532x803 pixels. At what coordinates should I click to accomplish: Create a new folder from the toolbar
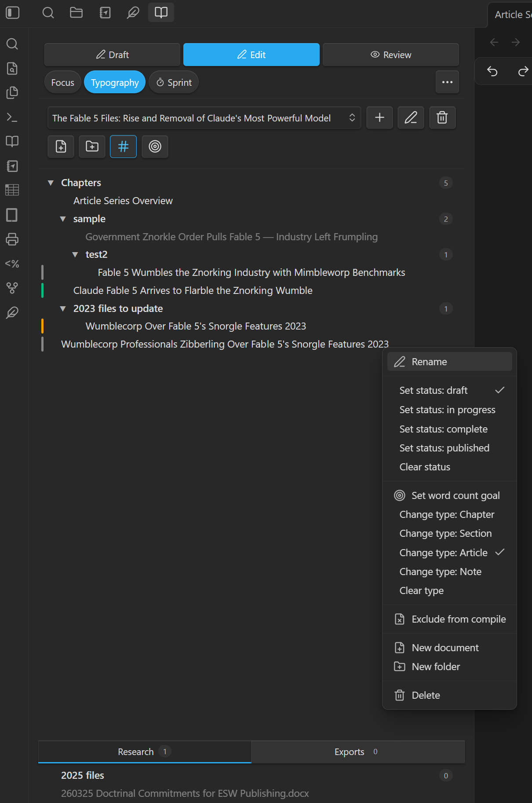tap(92, 146)
